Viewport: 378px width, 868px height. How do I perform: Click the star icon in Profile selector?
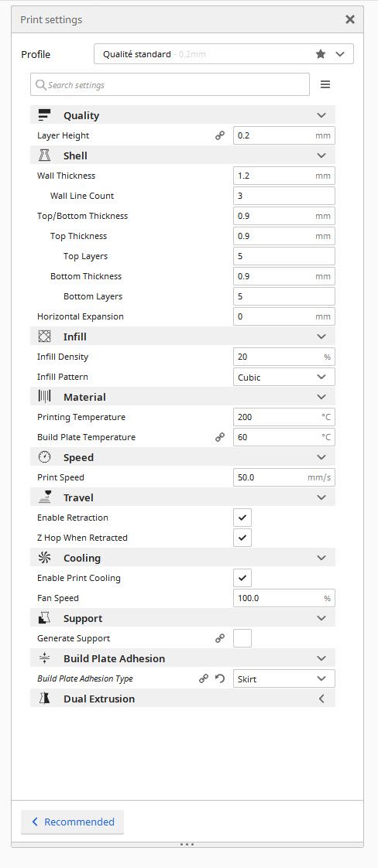click(x=321, y=54)
